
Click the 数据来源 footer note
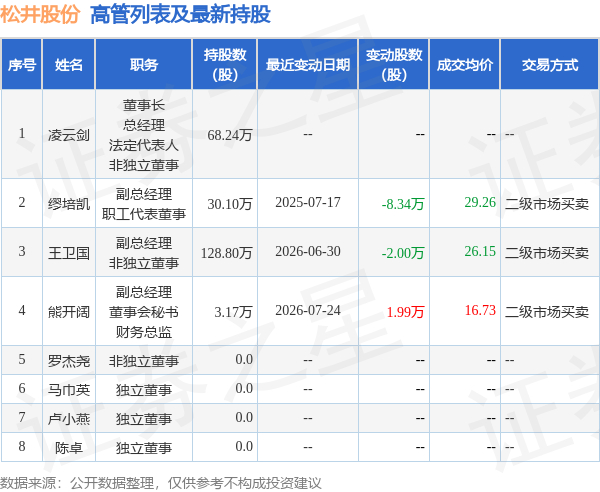[x=161, y=483]
